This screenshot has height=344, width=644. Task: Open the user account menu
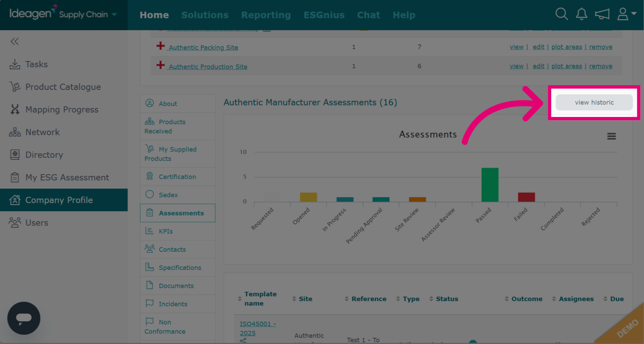pos(627,14)
